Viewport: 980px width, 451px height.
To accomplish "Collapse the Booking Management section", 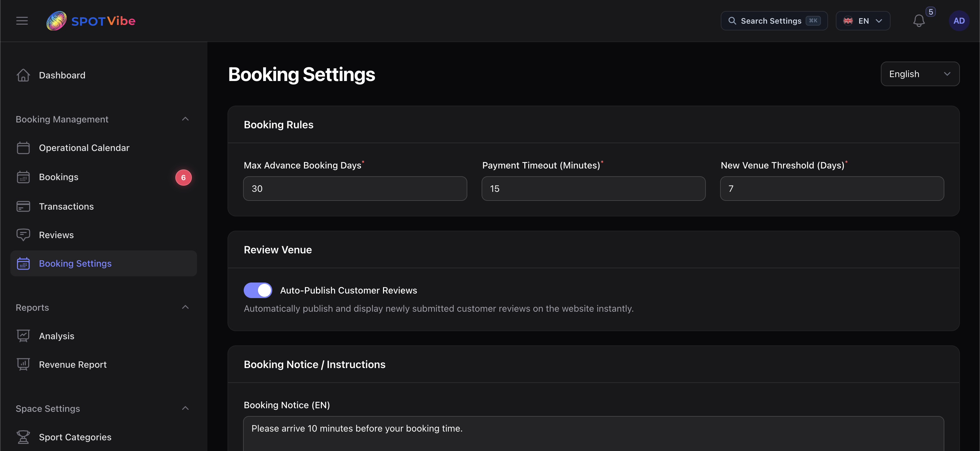I will 185,119.
